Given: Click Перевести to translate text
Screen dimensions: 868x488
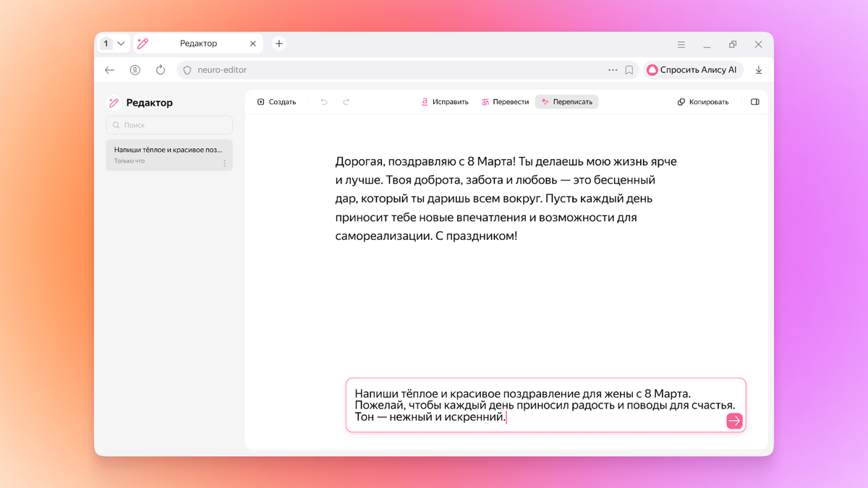Looking at the screenshot, I should coord(505,102).
